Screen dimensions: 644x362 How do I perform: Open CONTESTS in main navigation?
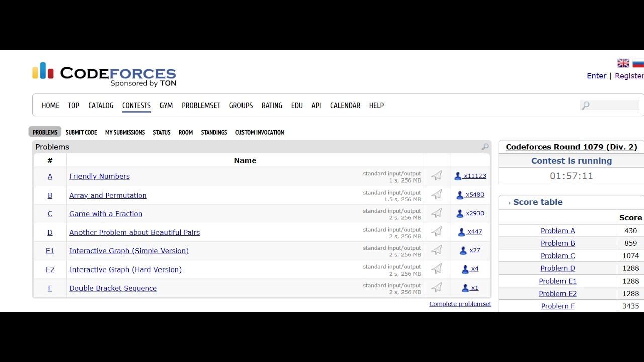tap(136, 105)
